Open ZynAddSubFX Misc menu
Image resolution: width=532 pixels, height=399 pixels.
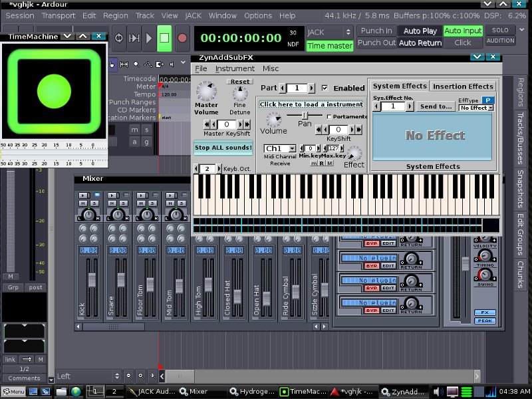(x=271, y=69)
